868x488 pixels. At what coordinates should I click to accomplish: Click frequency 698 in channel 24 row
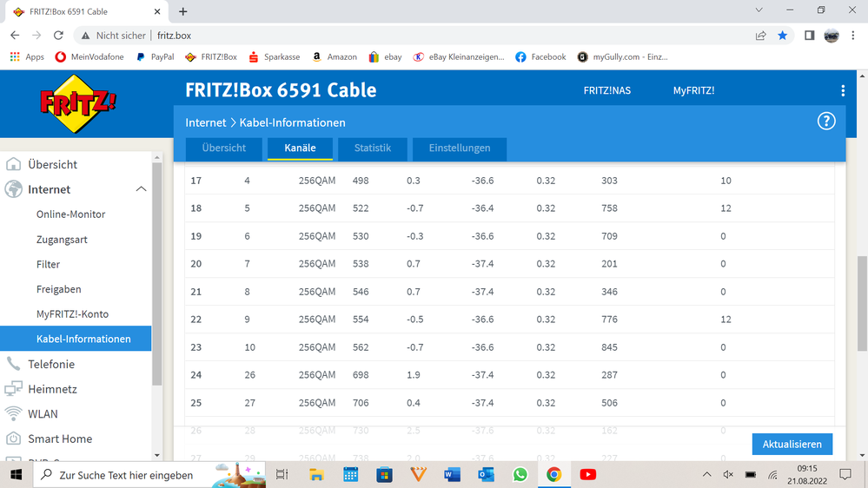pos(361,375)
